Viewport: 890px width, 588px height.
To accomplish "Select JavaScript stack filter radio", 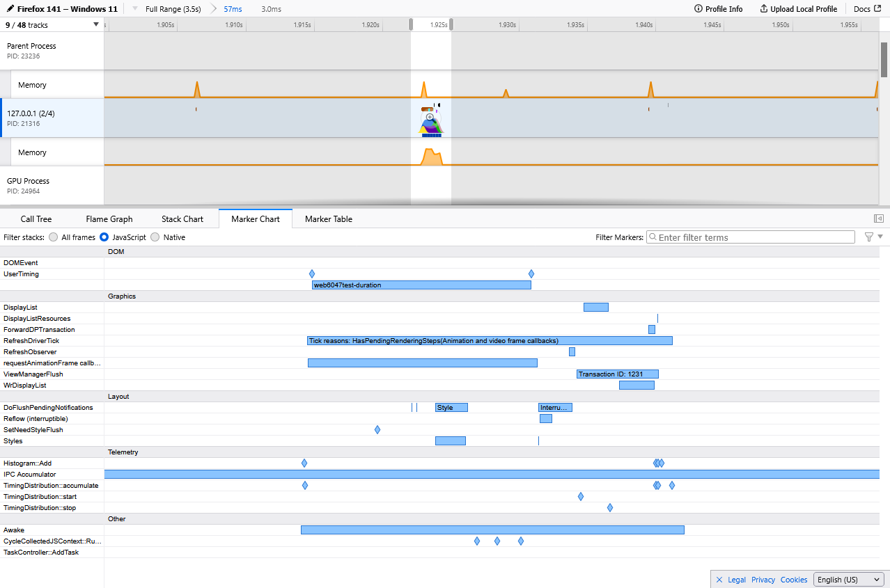I will tap(104, 237).
